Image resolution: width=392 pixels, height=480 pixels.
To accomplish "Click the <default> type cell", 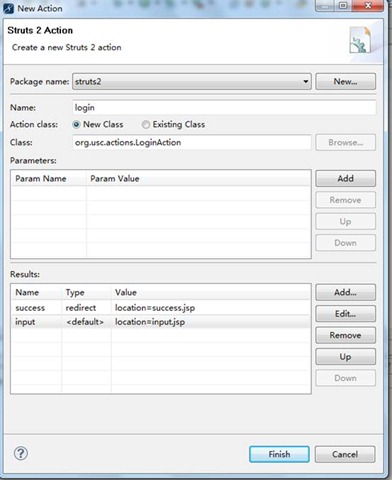I will click(x=85, y=322).
